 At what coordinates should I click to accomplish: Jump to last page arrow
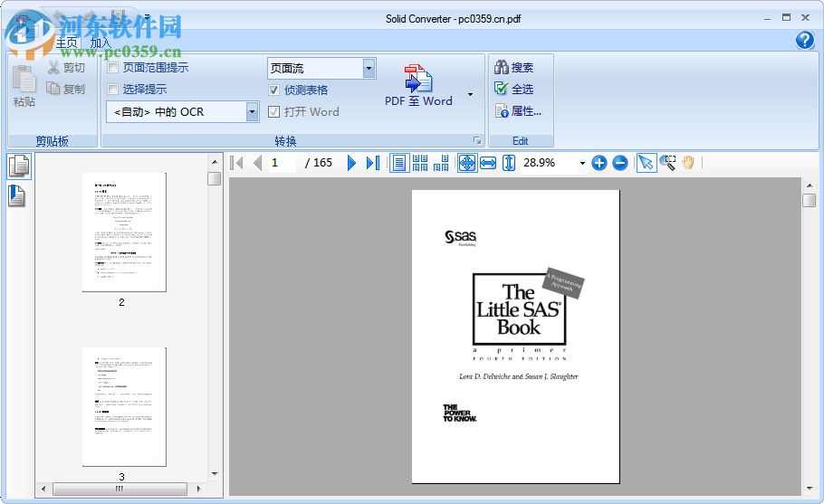click(372, 163)
